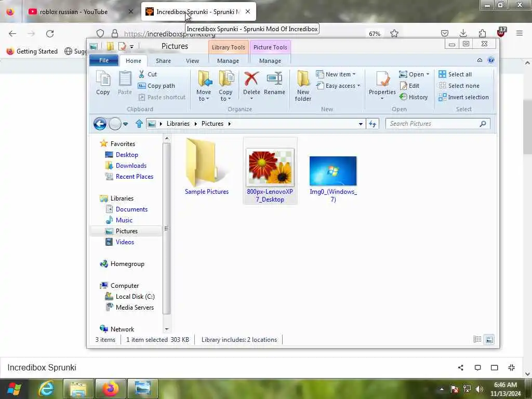Click the fullscreen collapse icon on page
The height and width of the screenshot is (399, 532).
tap(511, 367)
